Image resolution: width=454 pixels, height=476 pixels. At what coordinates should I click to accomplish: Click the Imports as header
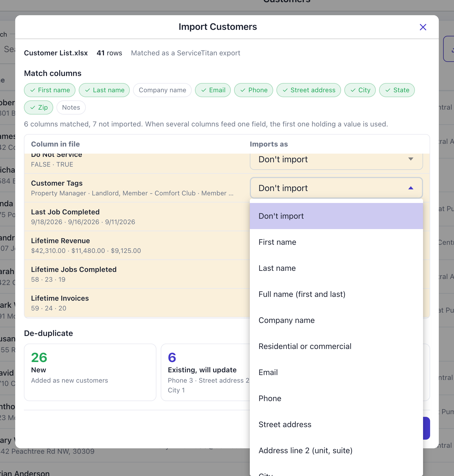pyautogui.click(x=269, y=144)
